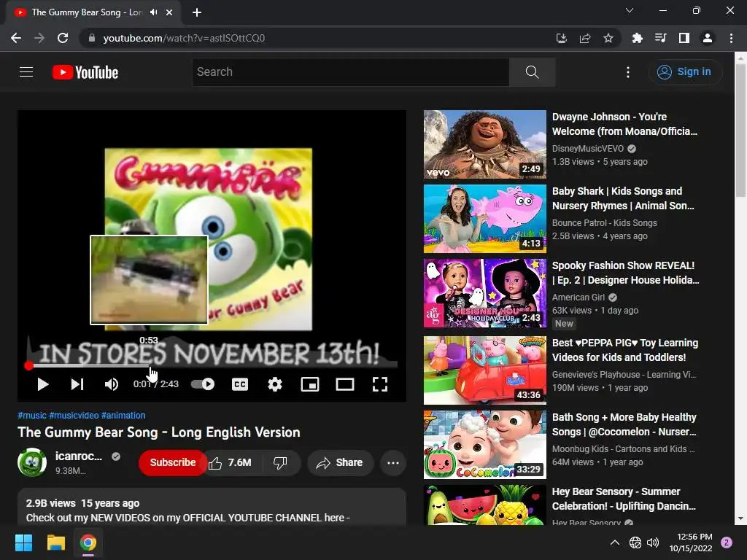Screen dimensions: 747x560
Task: Mute site via the tab audio icon
Action: [153, 12]
